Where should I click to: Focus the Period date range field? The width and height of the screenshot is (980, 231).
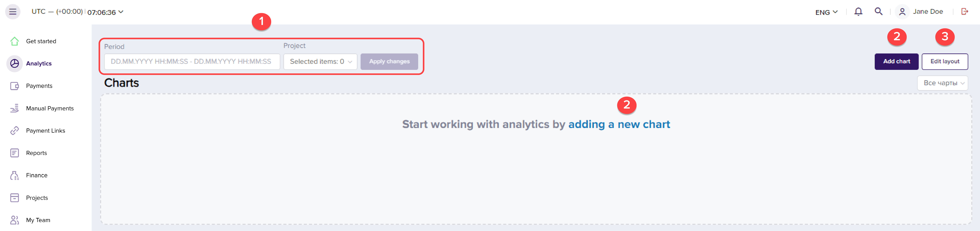pos(192,62)
